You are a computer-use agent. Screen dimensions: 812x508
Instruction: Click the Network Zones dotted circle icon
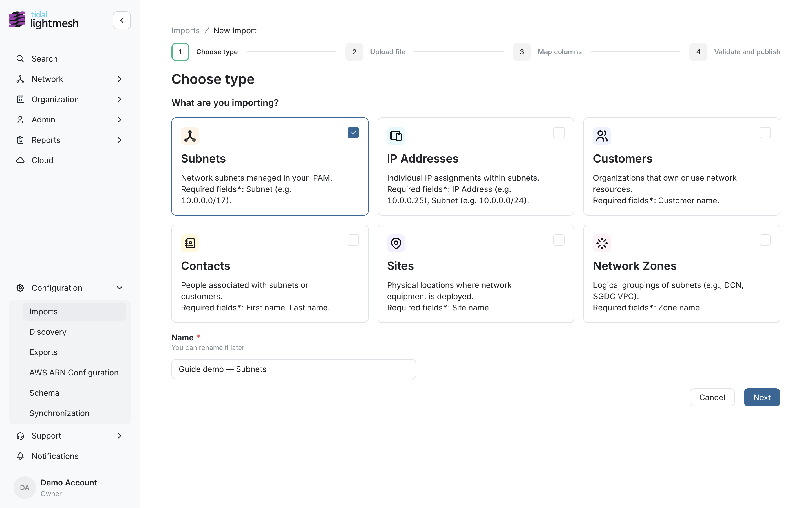click(602, 243)
